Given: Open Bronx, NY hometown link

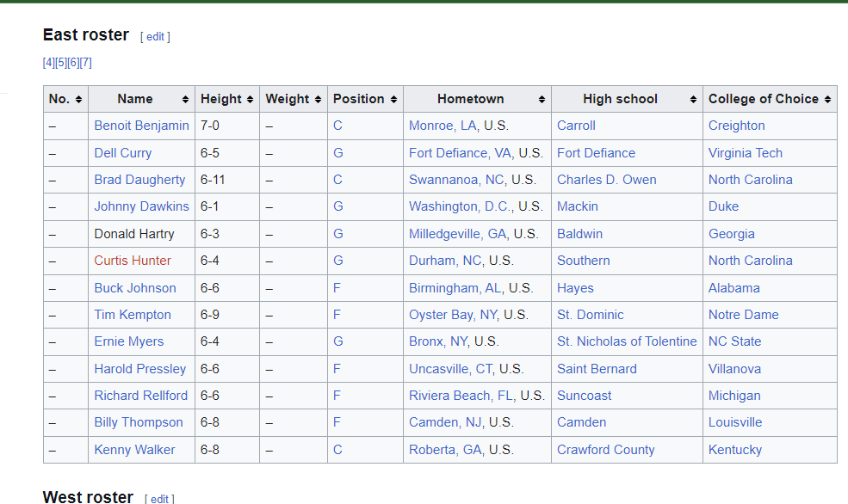Looking at the screenshot, I should [x=438, y=342].
